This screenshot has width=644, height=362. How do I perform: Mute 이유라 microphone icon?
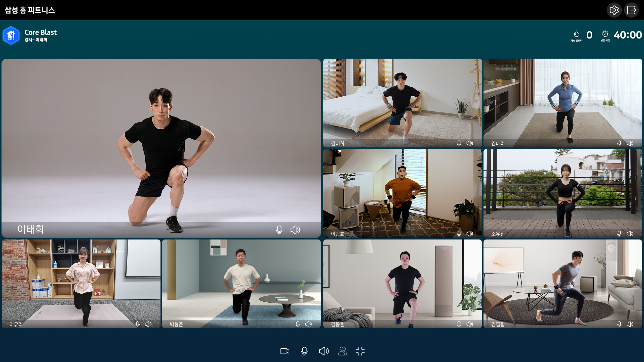click(x=137, y=324)
